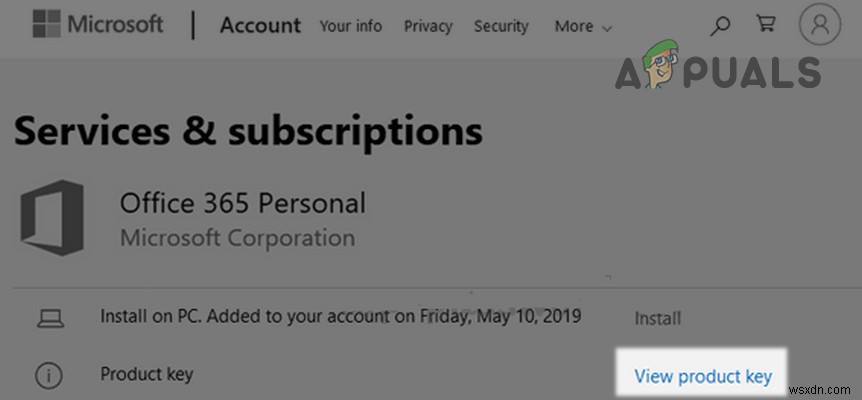This screenshot has height=400, width=862.
Task: Select the Security navigation item
Action: pos(502,26)
